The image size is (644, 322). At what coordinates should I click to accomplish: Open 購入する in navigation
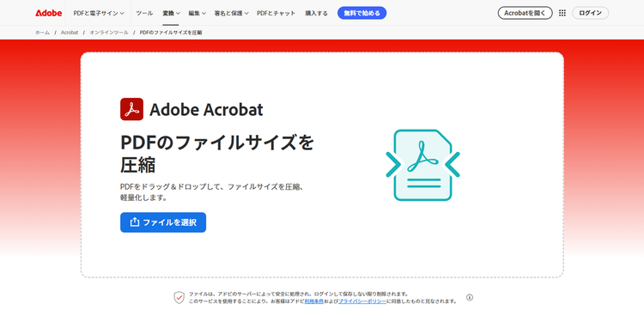(x=316, y=13)
